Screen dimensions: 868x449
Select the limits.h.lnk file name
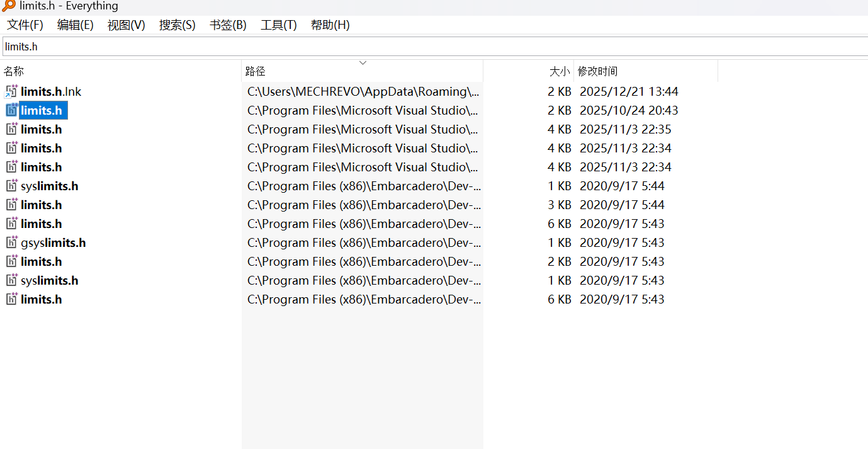51,91
